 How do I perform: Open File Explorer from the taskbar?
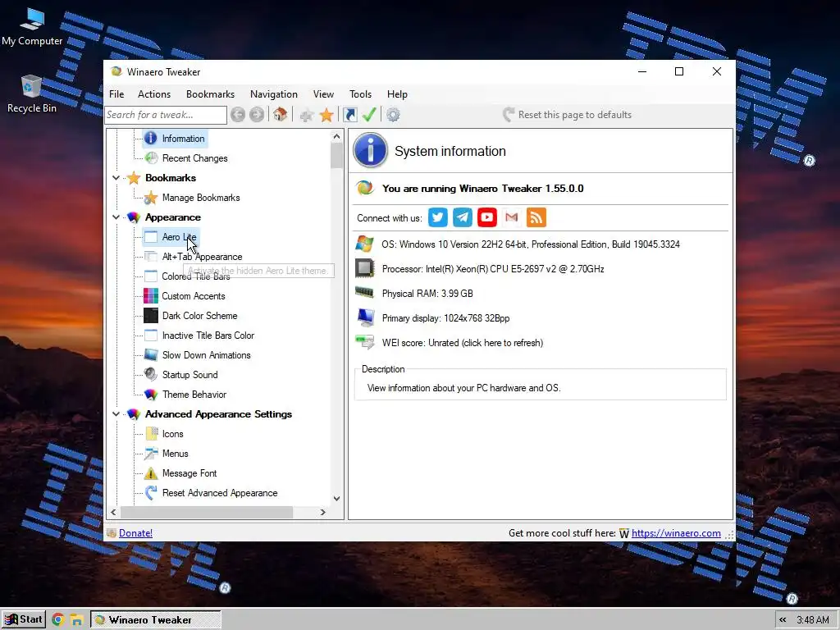(76, 620)
